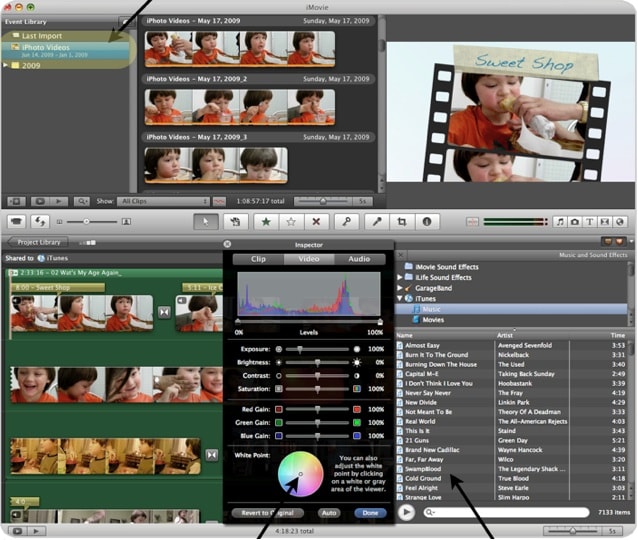Viewport: 638px width, 540px height.
Task: Adjust the Exposure slider
Action: tap(317, 349)
